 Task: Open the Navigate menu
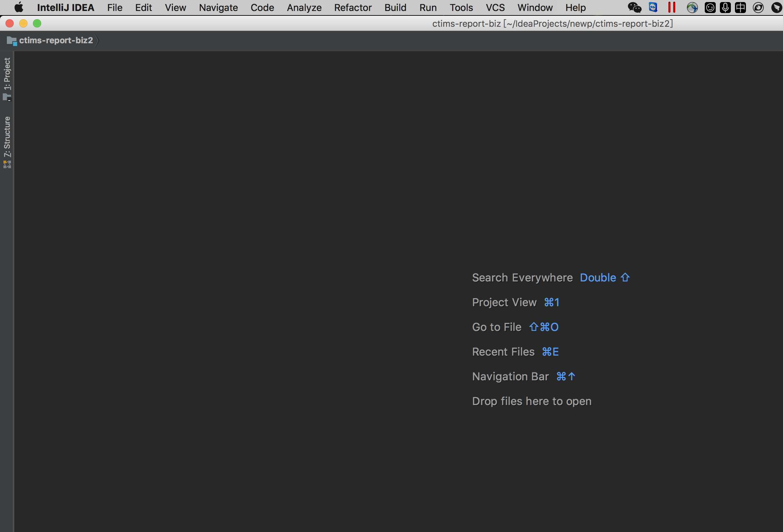point(218,7)
